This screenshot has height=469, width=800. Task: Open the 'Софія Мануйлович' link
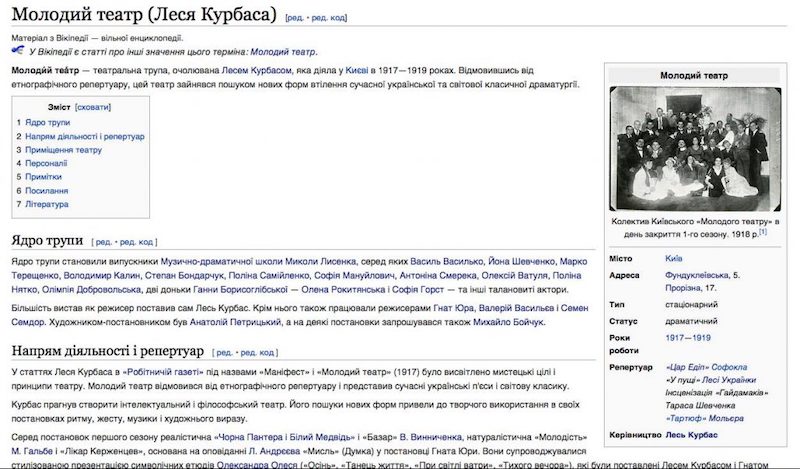(354, 276)
